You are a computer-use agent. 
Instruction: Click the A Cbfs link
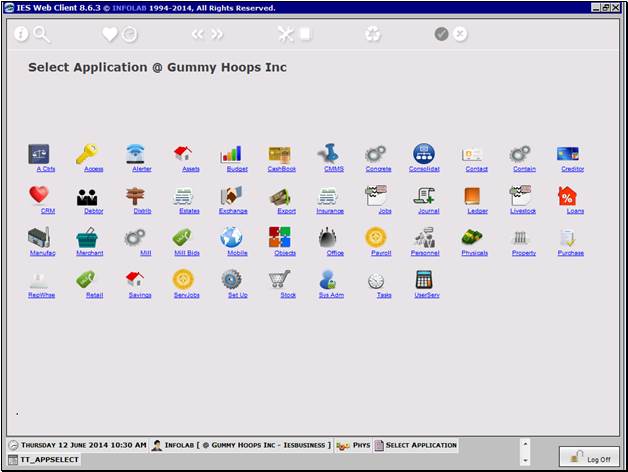[46, 169]
